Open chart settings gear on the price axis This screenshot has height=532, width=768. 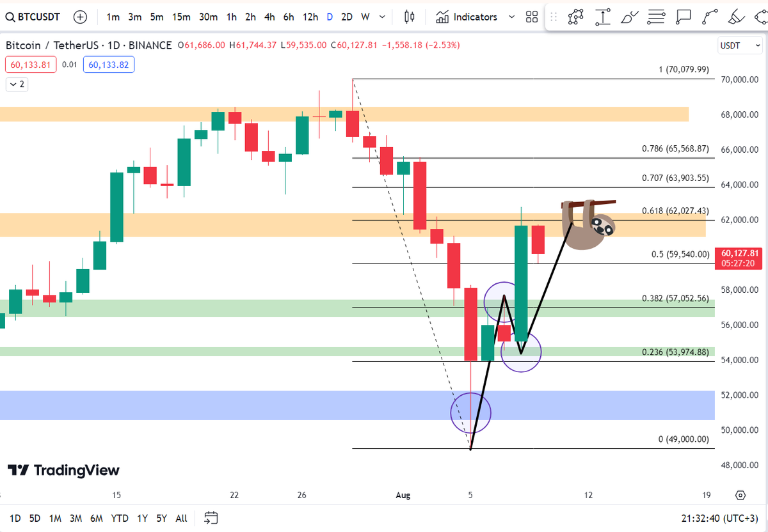(740, 495)
